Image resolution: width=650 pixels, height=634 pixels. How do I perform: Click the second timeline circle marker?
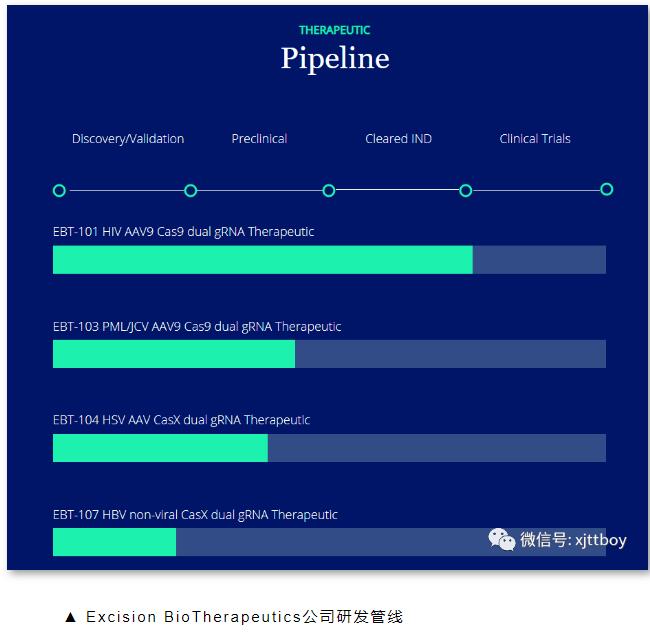(190, 191)
